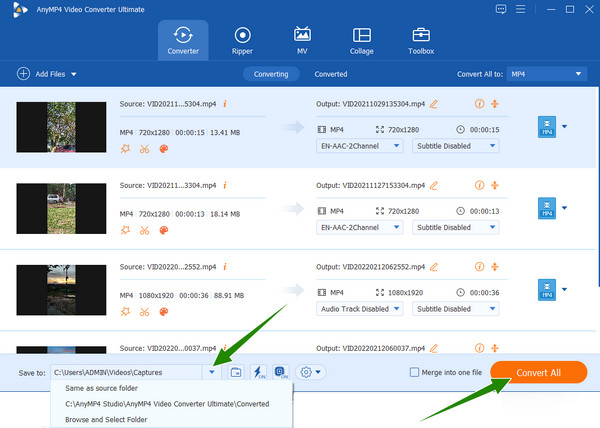Toggle GPU hardware acceleration chip icon
The width and height of the screenshot is (600, 428).
pyautogui.click(x=281, y=372)
